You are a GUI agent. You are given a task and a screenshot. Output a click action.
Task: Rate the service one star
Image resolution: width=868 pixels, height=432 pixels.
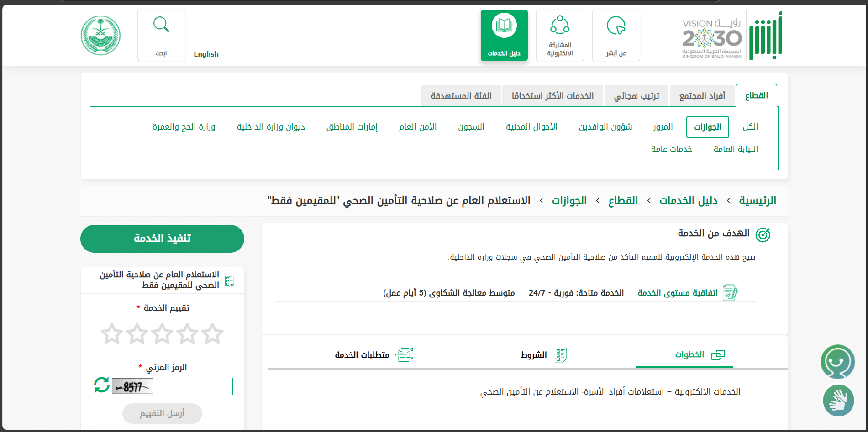(x=213, y=333)
